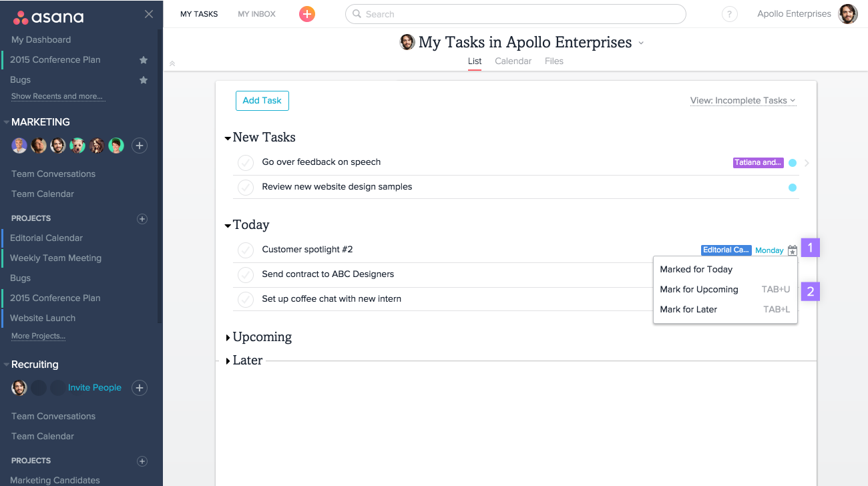Switch to the Calendar tab
This screenshot has height=486, width=868.
click(513, 61)
